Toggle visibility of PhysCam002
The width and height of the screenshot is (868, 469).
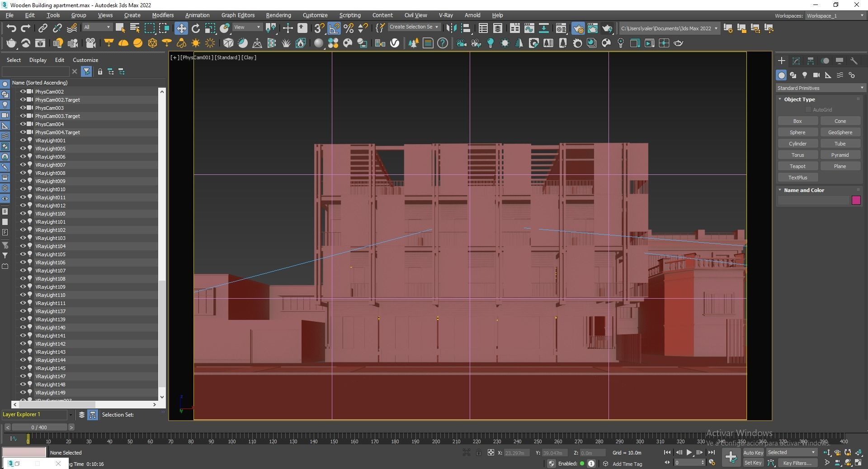[x=23, y=91]
